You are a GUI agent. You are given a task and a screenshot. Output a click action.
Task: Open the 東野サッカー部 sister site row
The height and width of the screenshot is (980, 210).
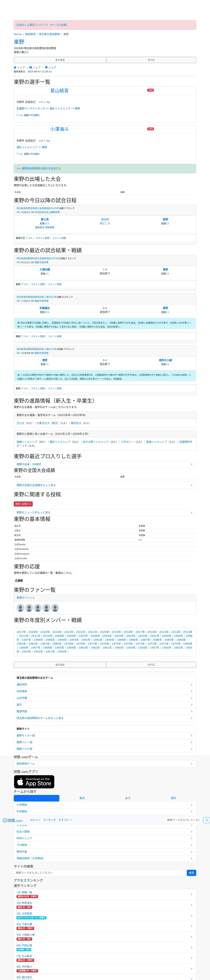click(x=105, y=735)
